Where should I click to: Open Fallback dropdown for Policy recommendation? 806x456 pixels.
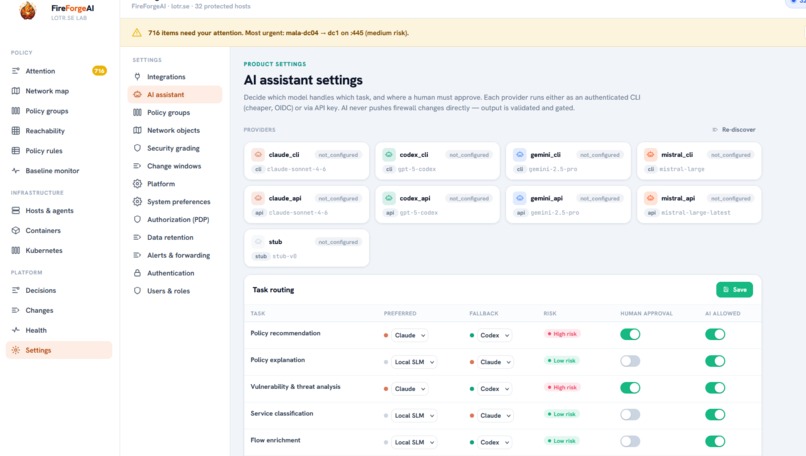[494, 335]
